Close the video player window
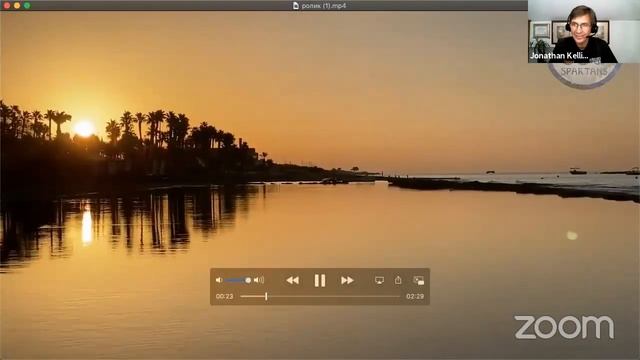Screen dimensions: 640x360 (6, 5)
